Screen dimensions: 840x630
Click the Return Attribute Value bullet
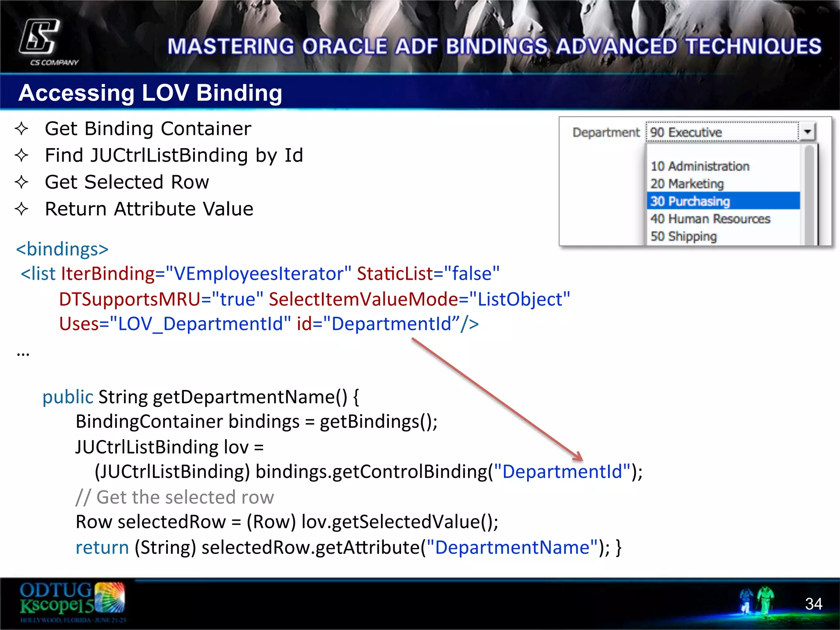[149, 209]
